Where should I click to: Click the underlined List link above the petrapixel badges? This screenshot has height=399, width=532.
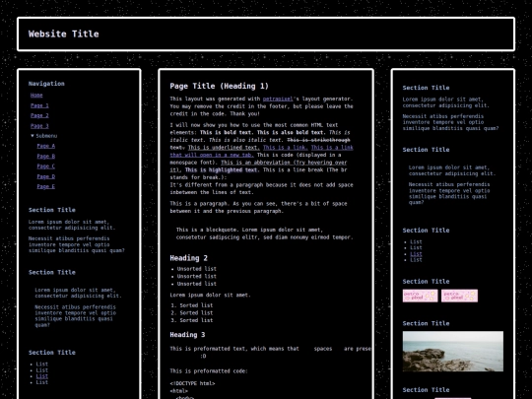tap(416, 254)
